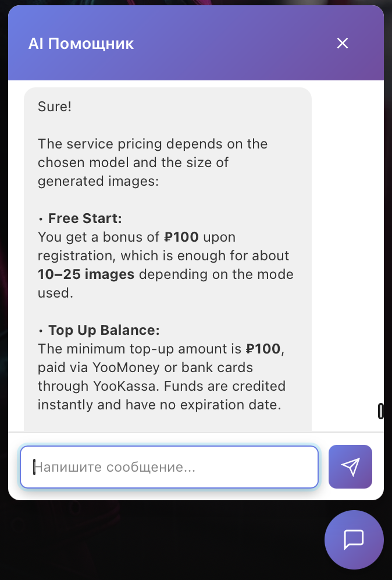Click the ₽100 registration bonus amount

click(181, 237)
